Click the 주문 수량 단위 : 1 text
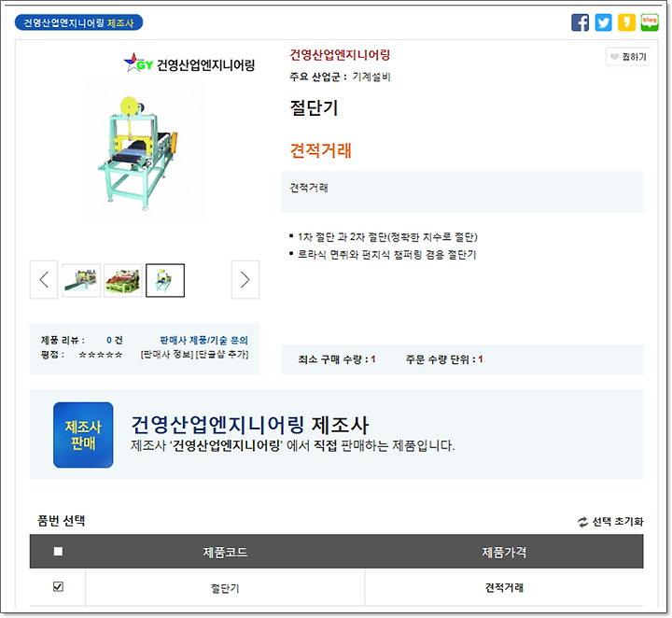 (x=444, y=359)
